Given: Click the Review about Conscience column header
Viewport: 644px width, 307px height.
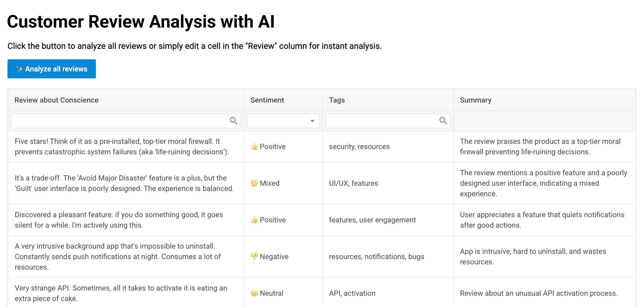Looking at the screenshot, I should pyautogui.click(x=56, y=100).
